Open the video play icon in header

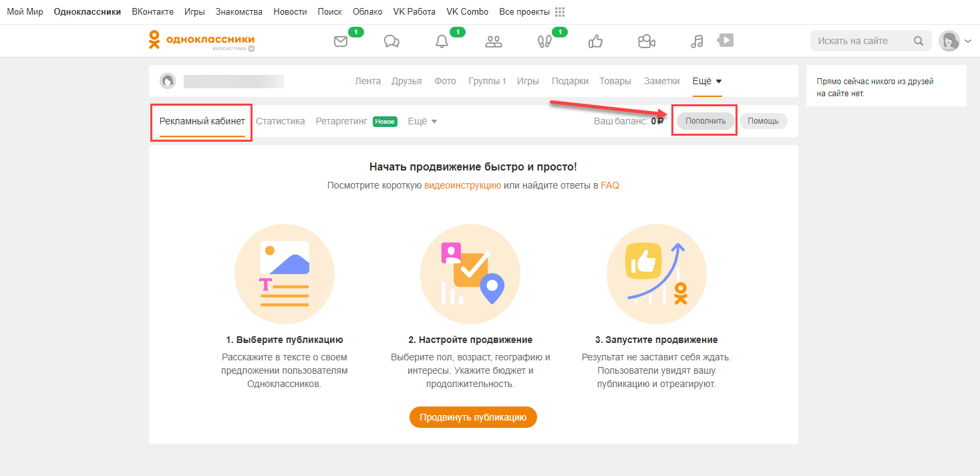click(x=725, y=41)
